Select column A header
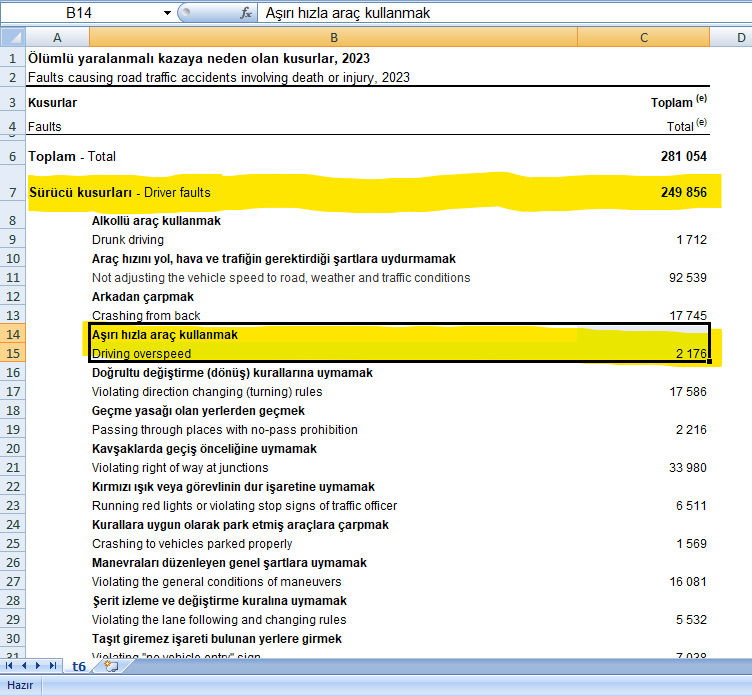The image size is (752, 696). click(57, 37)
